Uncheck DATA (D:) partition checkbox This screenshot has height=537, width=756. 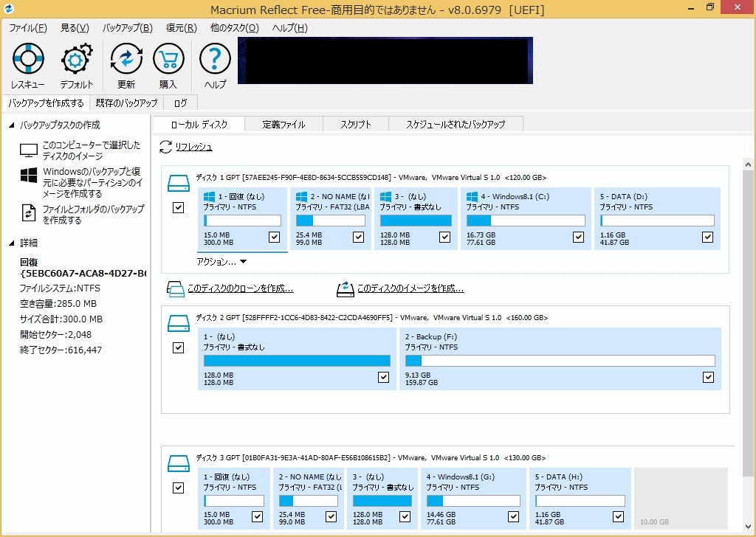tap(707, 237)
